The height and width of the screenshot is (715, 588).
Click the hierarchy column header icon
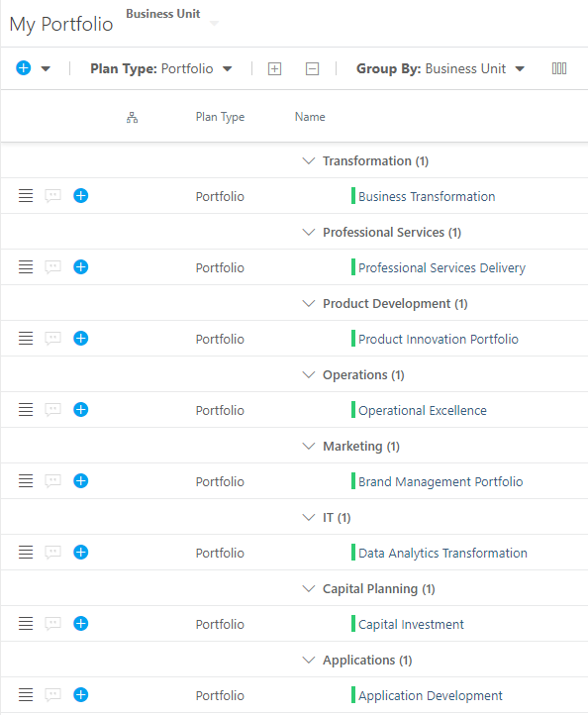coord(133,117)
